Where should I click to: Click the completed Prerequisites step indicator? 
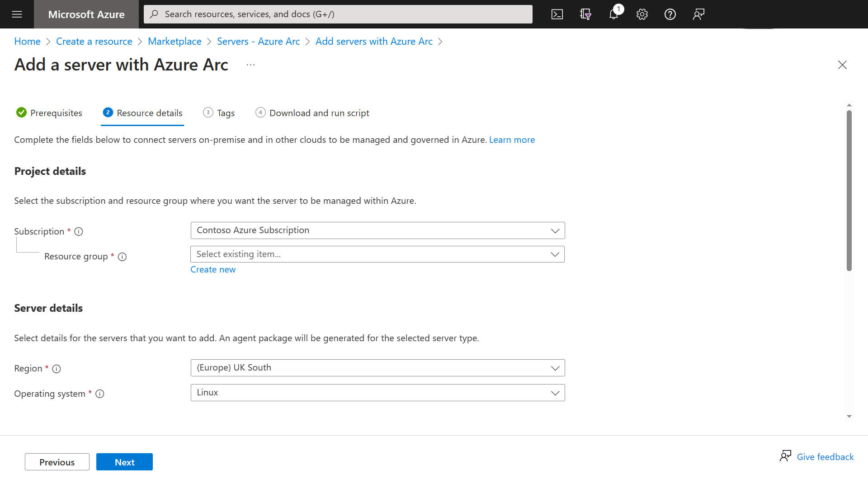[21, 113]
